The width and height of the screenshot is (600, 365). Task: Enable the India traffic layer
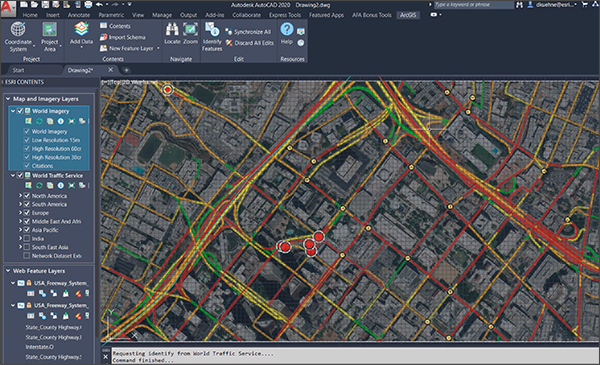[x=27, y=238]
